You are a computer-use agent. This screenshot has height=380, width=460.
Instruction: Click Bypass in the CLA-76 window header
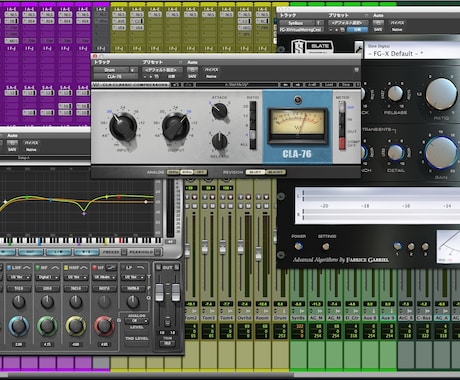[211, 70]
